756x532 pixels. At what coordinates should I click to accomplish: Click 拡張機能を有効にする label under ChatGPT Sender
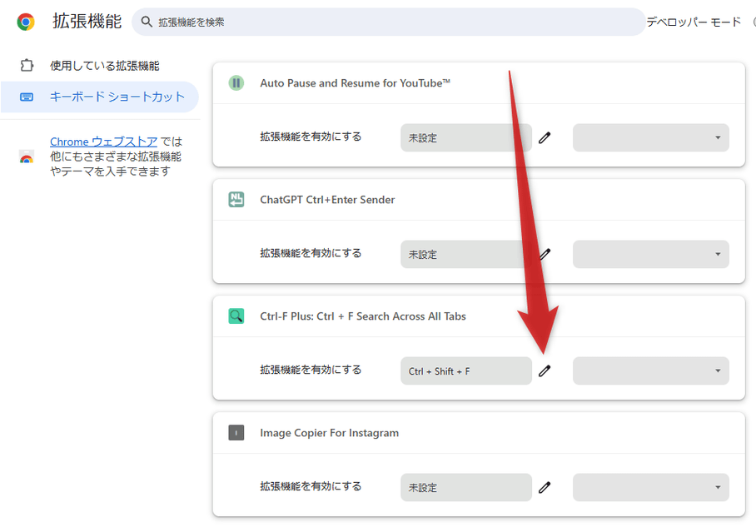click(311, 253)
